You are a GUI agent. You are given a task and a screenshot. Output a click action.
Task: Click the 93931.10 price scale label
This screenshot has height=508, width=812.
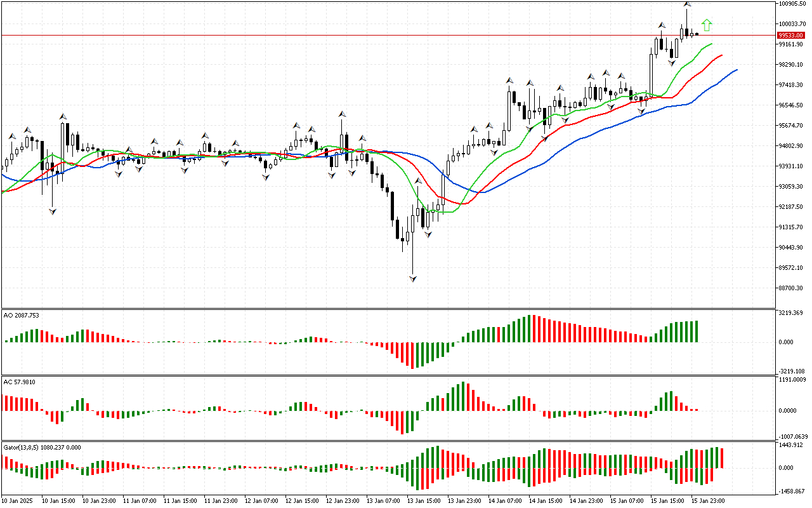pos(791,166)
